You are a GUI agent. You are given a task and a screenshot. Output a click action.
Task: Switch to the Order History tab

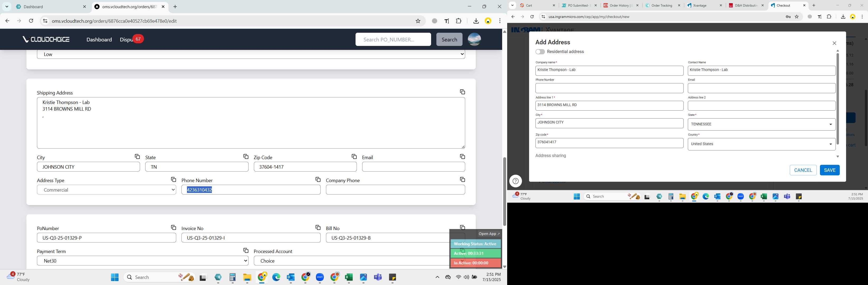[x=621, y=5]
